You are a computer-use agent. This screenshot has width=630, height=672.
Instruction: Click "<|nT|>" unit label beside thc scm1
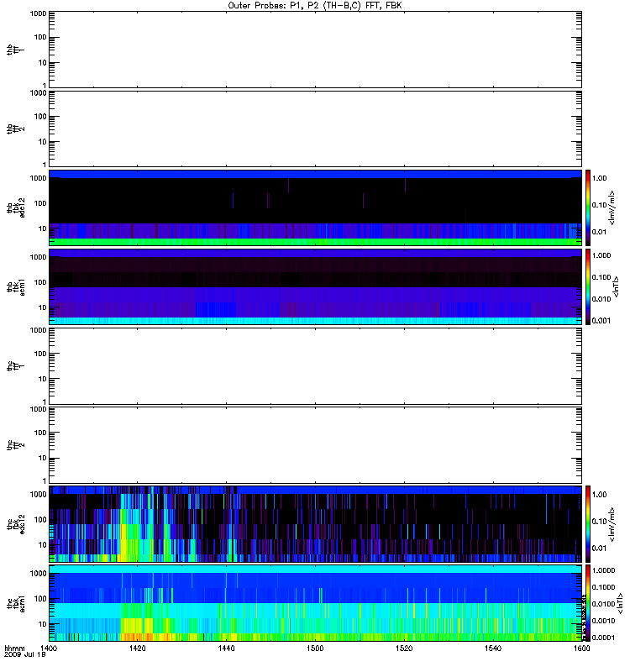pyautogui.click(x=621, y=603)
